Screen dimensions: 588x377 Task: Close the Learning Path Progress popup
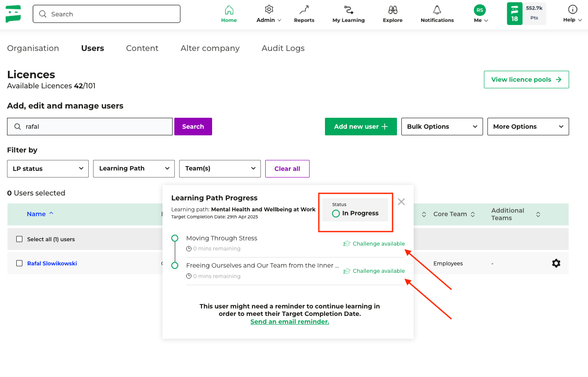click(401, 202)
